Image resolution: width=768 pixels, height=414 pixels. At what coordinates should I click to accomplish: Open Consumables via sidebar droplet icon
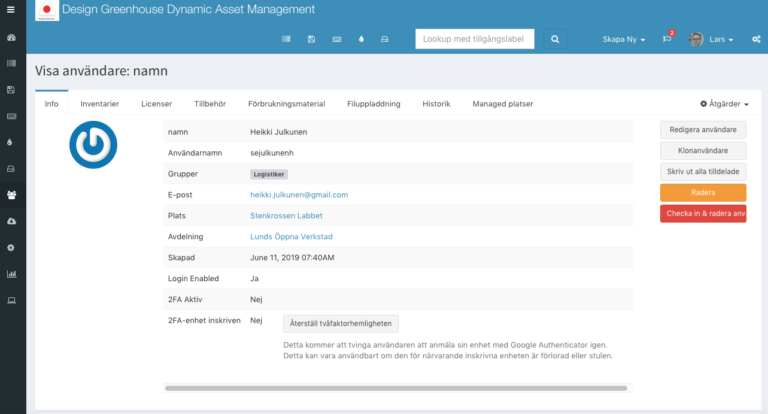pos(11,142)
